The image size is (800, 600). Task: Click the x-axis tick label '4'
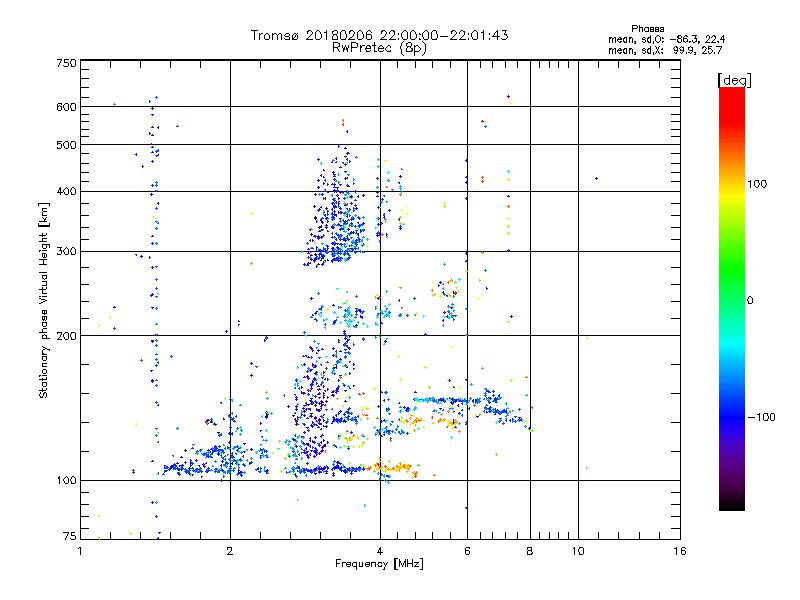pyautogui.click(x=380, y=551)
